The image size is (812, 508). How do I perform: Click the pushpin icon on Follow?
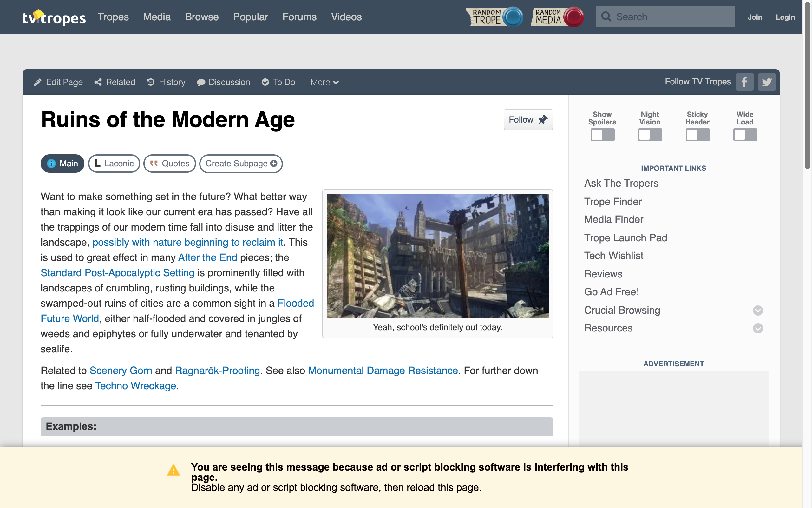coord(543,120)
